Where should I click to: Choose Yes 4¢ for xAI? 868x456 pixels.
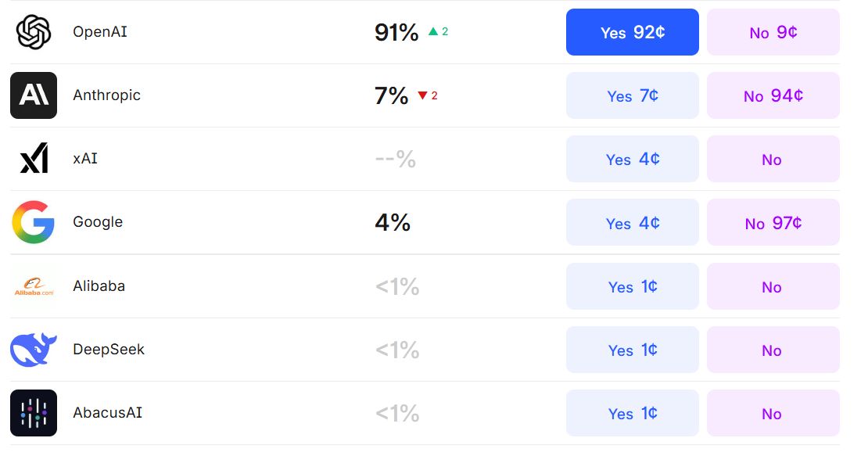coord(632,159)
